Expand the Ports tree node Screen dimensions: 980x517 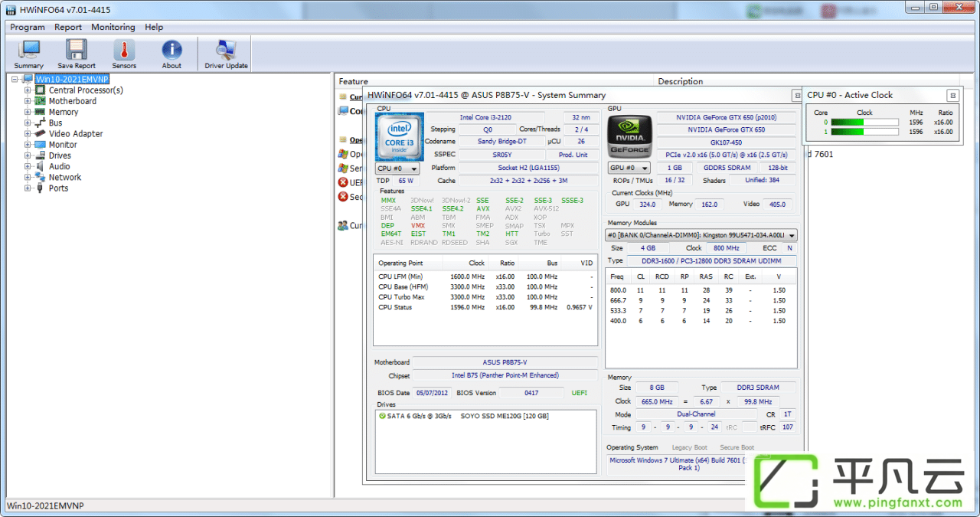[x=28, y=188]
